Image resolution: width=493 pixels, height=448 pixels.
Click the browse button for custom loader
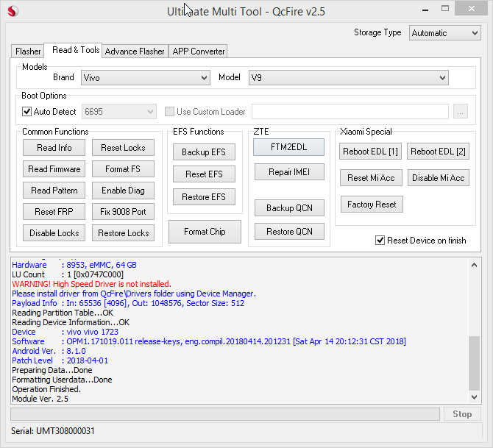tap(461, 112)
